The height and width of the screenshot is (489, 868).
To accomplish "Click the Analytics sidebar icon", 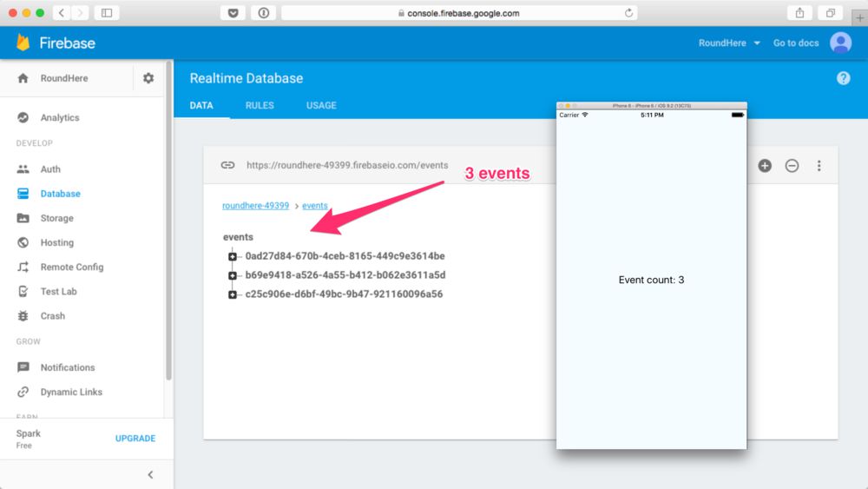I will tap(23, 117).
